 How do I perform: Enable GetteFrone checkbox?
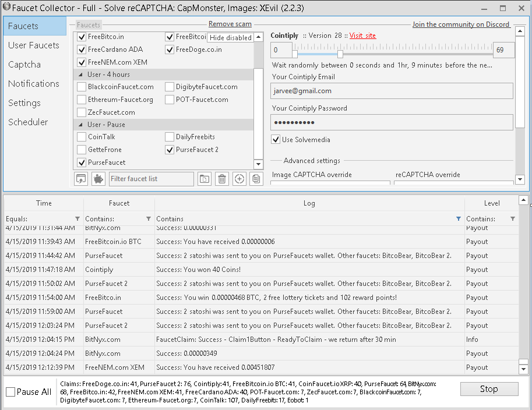pos(82,150)
